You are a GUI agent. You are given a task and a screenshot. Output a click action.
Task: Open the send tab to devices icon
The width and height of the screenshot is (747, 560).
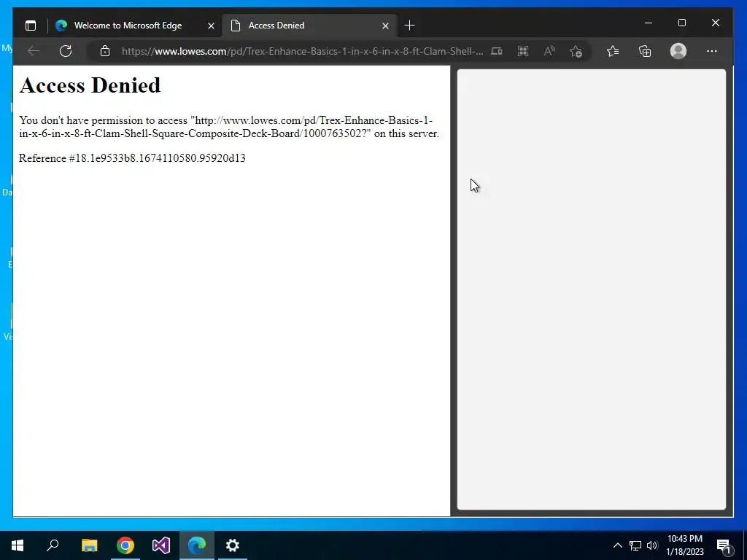pyautogui.click(x=496, y=51)
